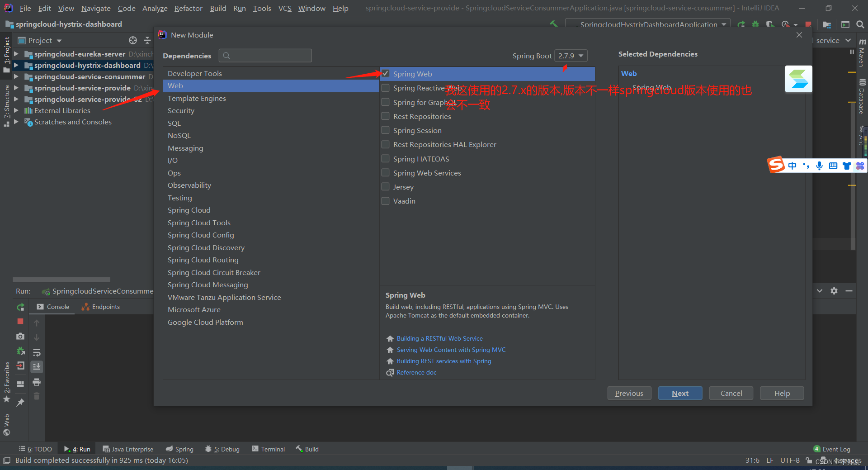Screen dimensions: 868x470
Task: Open the Refactor menu
Action: click(188, 8)
